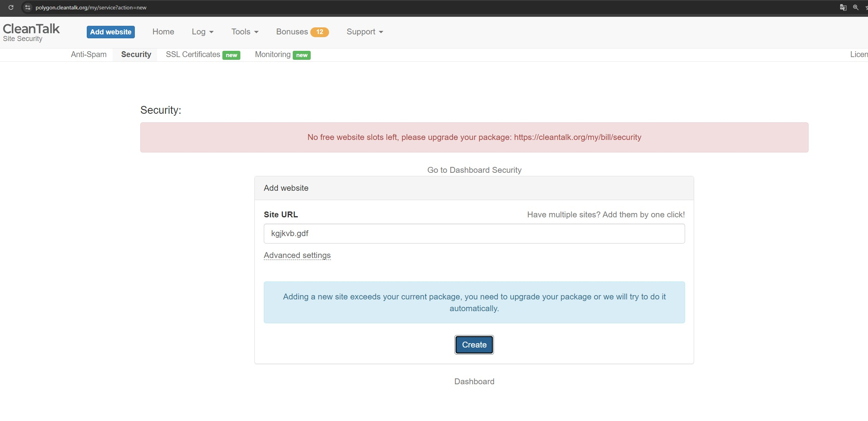Switch to the Monitoring tab

click(x=273, y=55)
